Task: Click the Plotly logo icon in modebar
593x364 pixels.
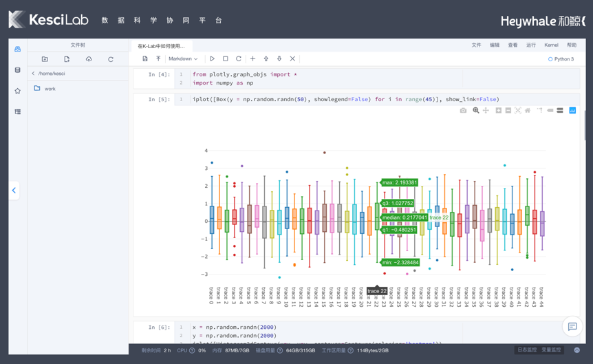Action: click(x=572, y=111)
